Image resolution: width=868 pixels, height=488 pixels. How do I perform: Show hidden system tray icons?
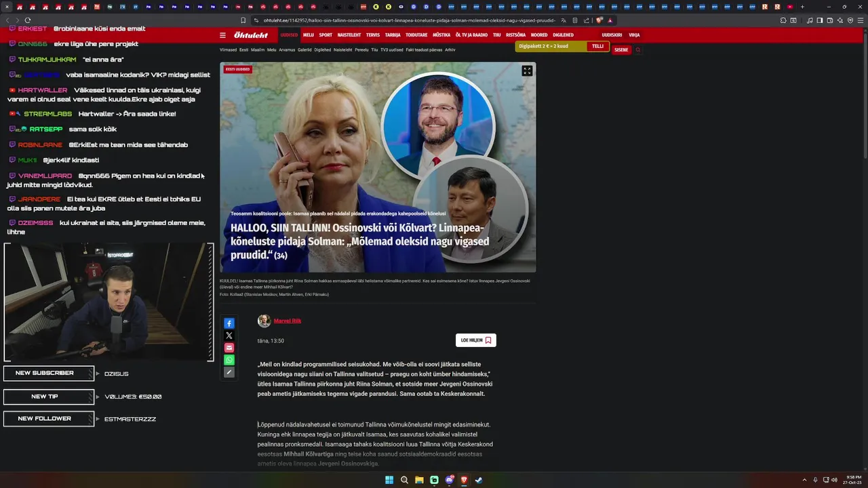(804, 480)
